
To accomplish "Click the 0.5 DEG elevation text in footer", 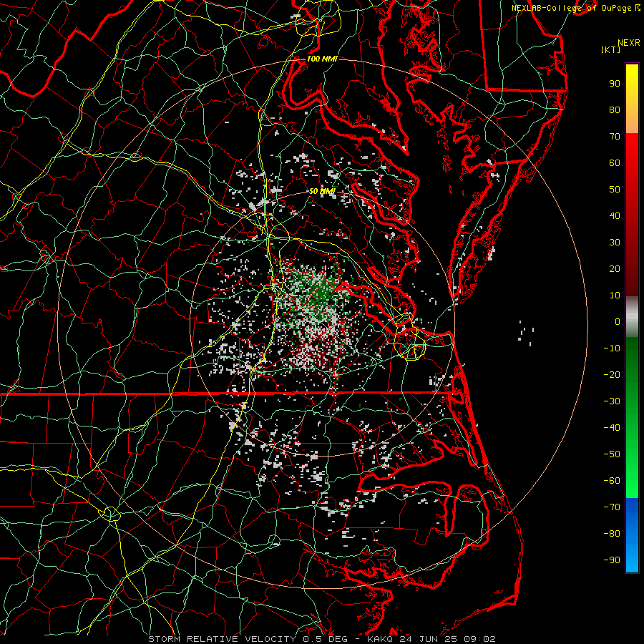I will (326, 639).
